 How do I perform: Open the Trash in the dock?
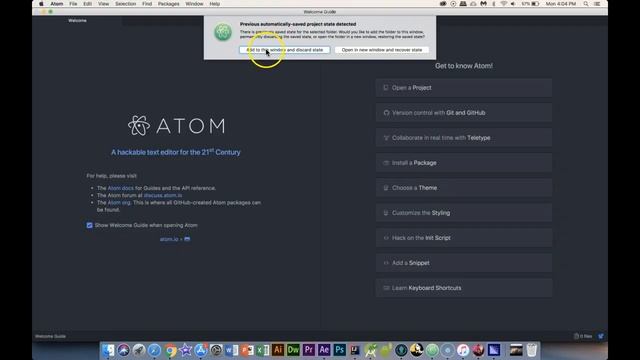click(531, 350)
